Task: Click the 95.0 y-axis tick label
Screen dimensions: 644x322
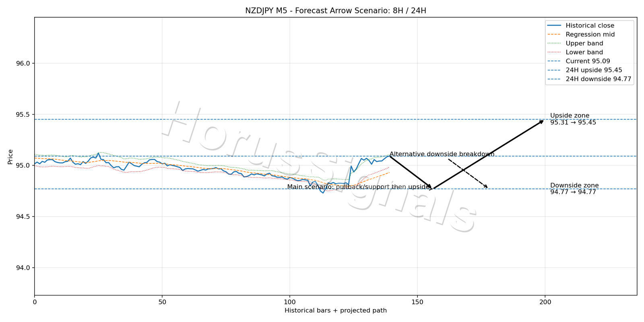Action: click(x=23, y=165)
